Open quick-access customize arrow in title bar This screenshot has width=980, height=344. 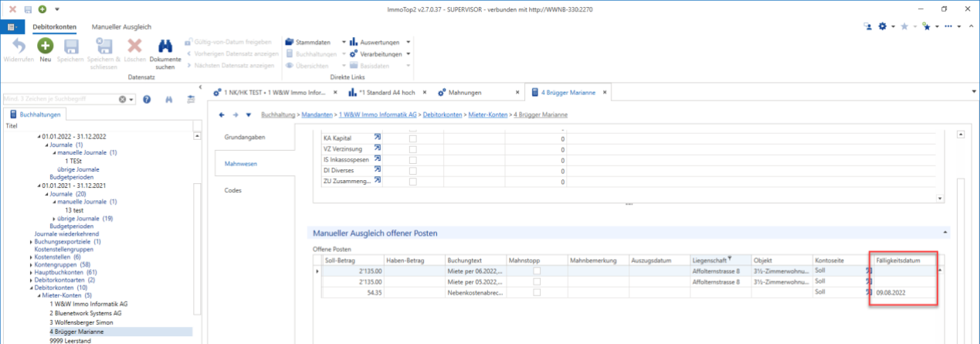pos(56,9)
